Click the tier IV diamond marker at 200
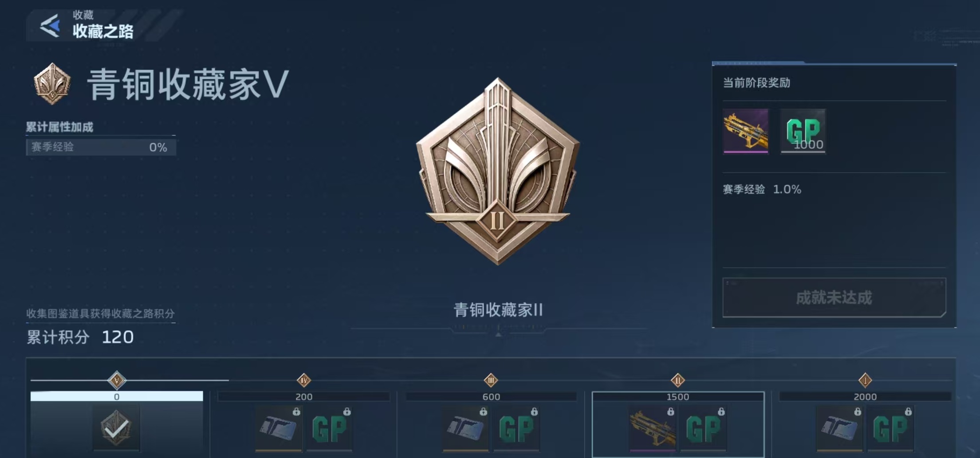980x458 pixels. 304,380
